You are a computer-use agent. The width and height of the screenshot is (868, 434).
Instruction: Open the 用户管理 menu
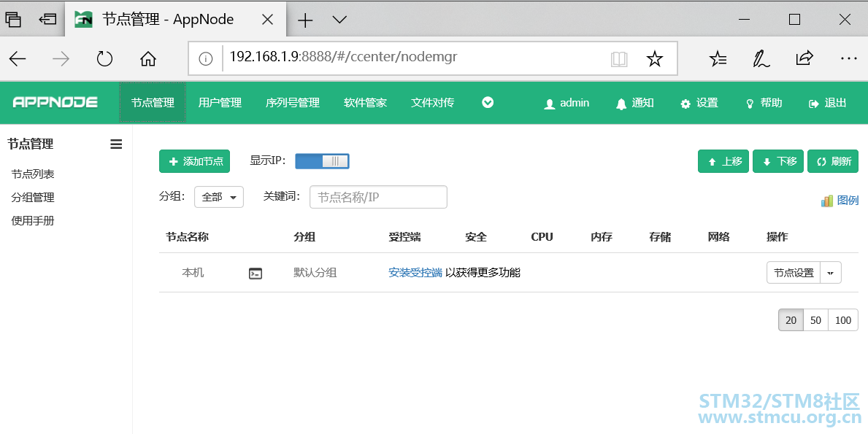tap(220, 103)
